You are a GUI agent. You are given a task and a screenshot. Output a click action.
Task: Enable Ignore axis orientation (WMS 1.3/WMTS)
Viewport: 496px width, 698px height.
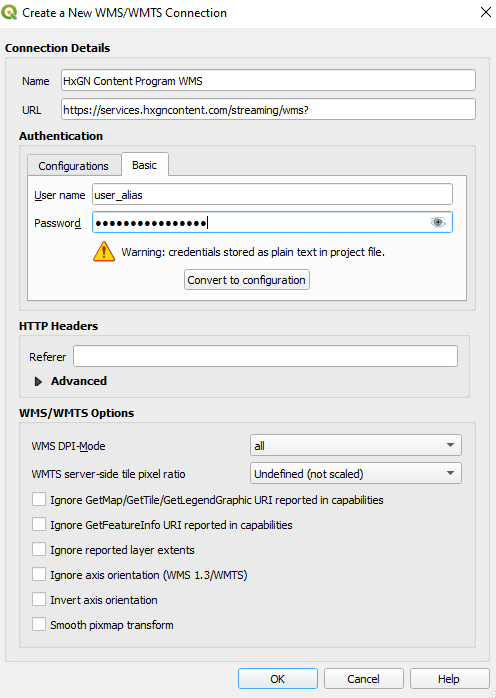click(x=39, y=575)
